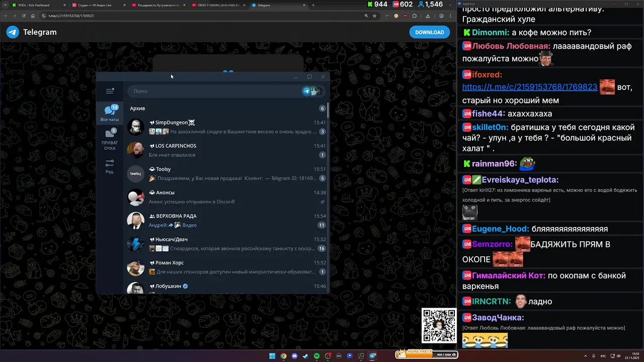Viewport: 644px width, 362px height.
Task: Click the Telegram logo in page header
Action: click(13, 32)
